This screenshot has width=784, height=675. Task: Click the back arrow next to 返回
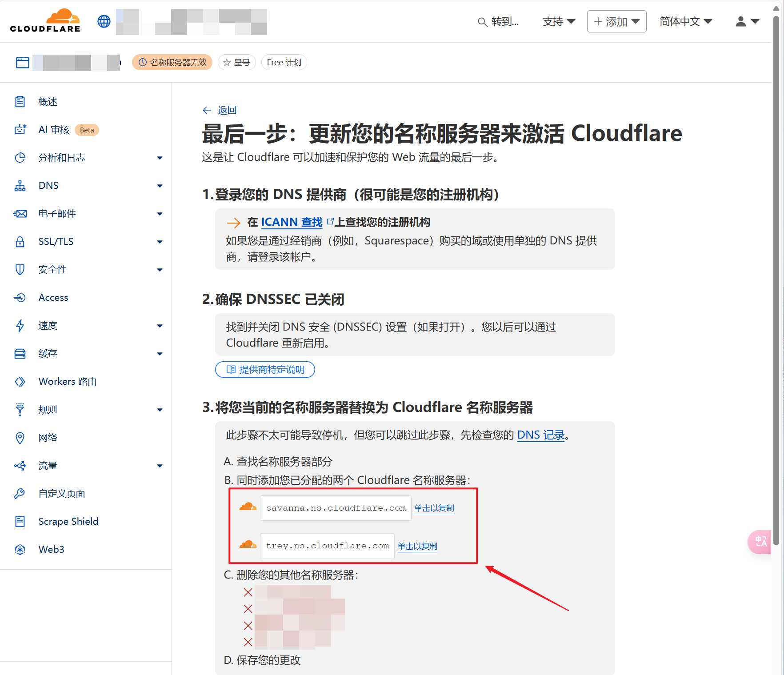click(x=207, y=110)
